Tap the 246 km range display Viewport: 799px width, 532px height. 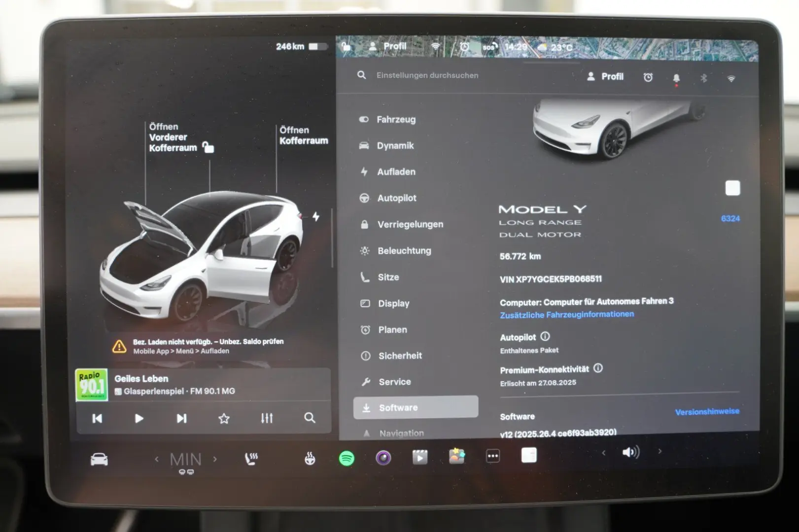(290, 47)
